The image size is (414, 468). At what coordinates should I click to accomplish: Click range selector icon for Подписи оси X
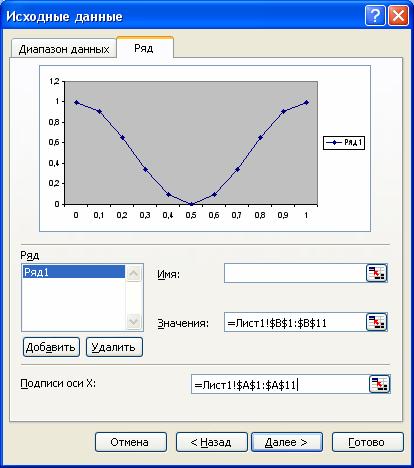click(380, 384)
